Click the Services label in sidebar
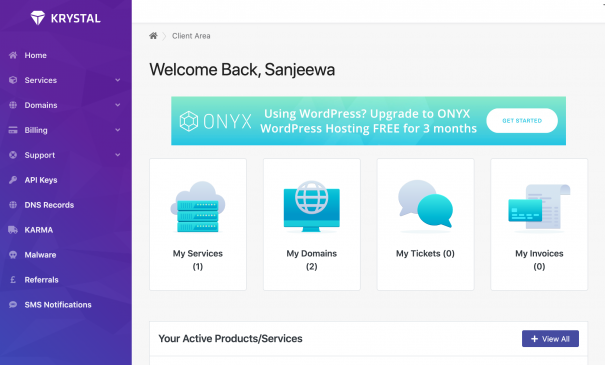 (x=41, y=80)
